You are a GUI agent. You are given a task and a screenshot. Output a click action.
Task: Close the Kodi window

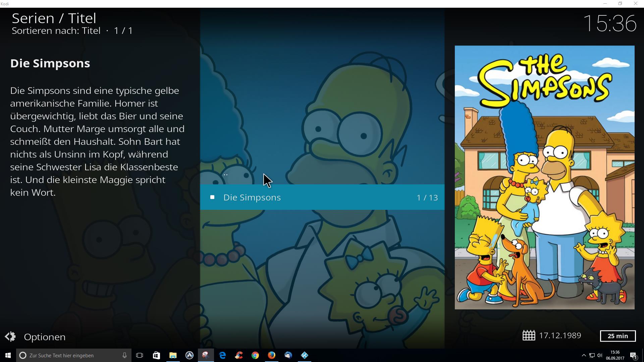point(636,4)
